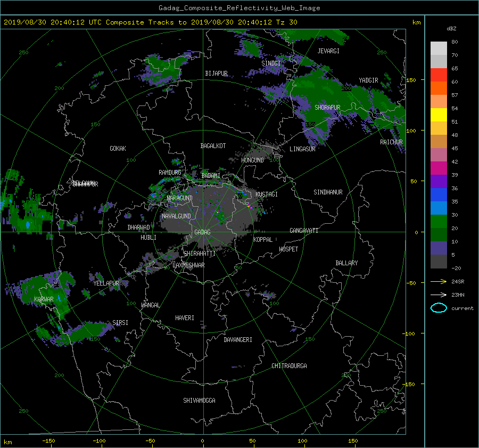
Task: Click the YELLAPUR city label
Action: [106, 283]
